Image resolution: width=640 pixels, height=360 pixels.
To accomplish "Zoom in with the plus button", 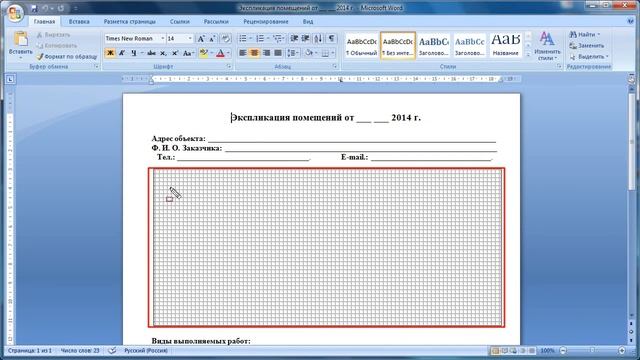I will pos(622,351).
